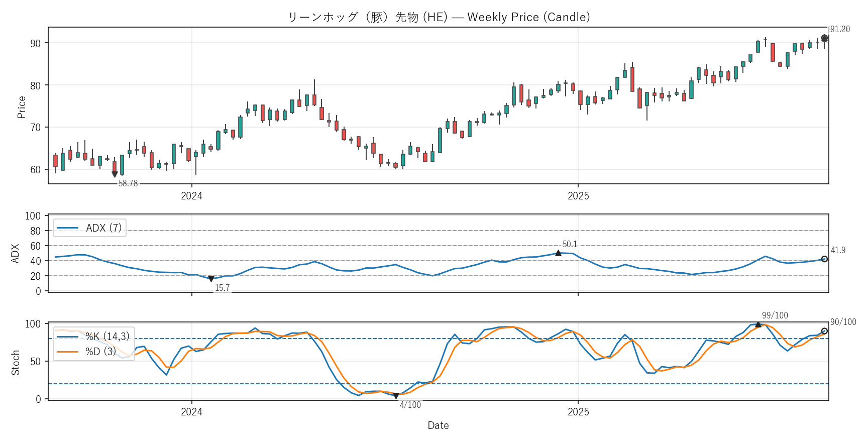
Task: Click the down-triangle marker at the ADX low
Action: click(211, 279)
